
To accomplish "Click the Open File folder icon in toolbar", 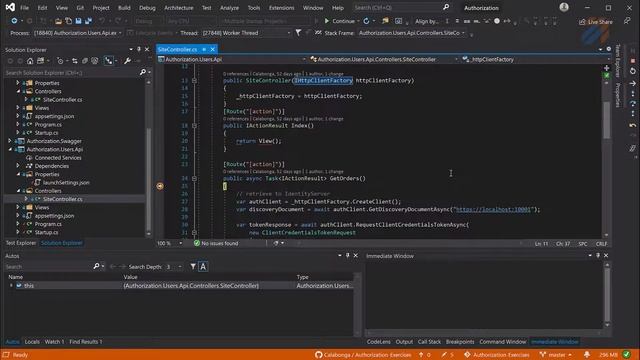I will 59,21.
